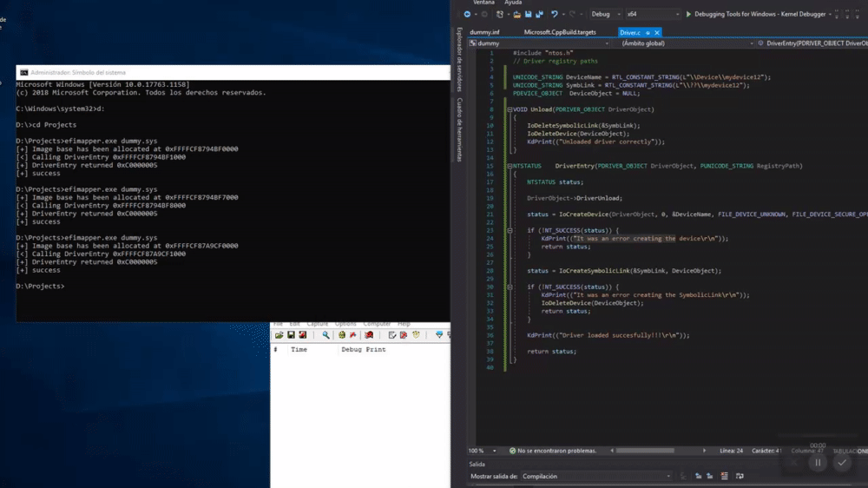Open the Debug configuration dropdown
Image resolution: width=868 pixels, height=488 pixels.
(606, 15)
